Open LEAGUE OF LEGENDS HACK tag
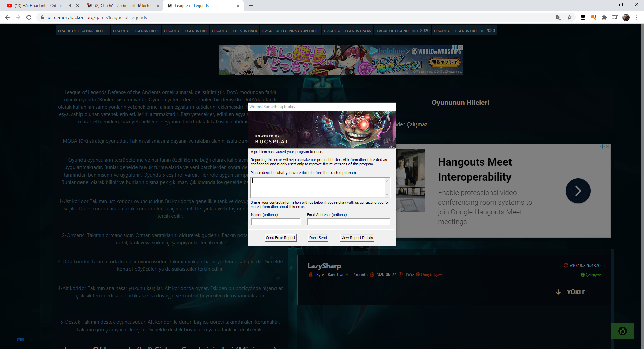Image resolution: width=644 pixels, height=349 pixels. [234, 31]
